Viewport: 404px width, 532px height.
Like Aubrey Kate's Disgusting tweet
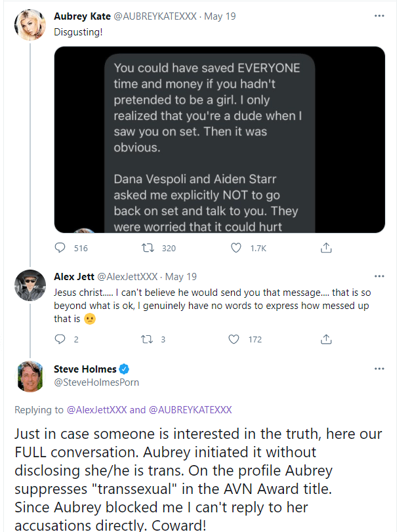click(x=237, y=248)
